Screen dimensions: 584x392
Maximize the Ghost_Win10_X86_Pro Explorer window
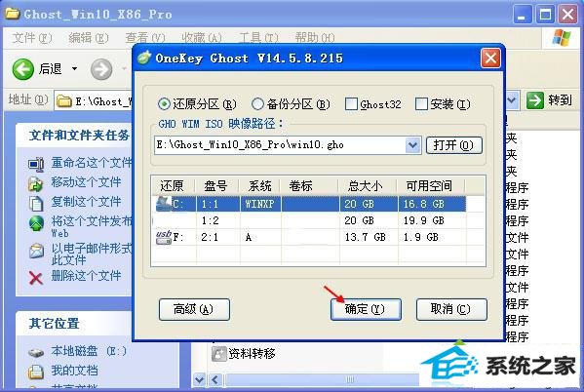(545, 15)
